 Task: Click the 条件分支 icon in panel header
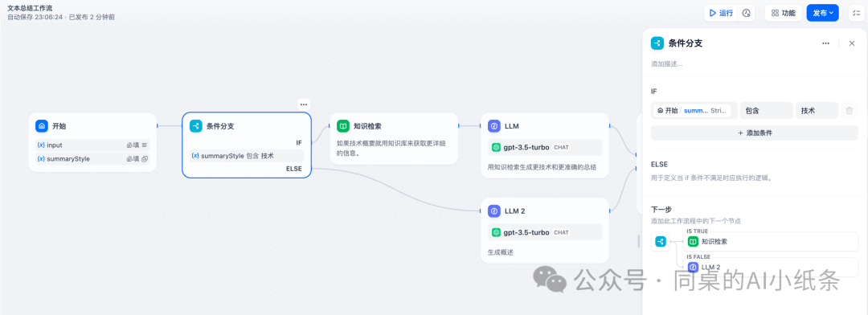(657, 43)
